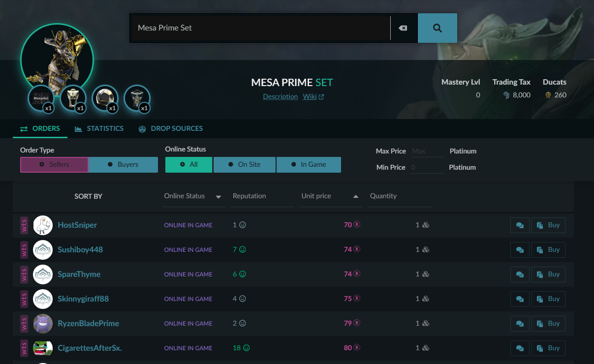The image size is (594, 364).
Task: Click the magnifier search button
Action: (437, 28)
